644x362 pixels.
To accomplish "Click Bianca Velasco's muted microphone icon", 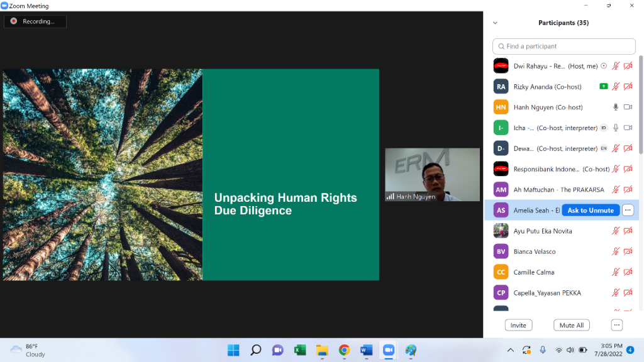I will [615, 251].
